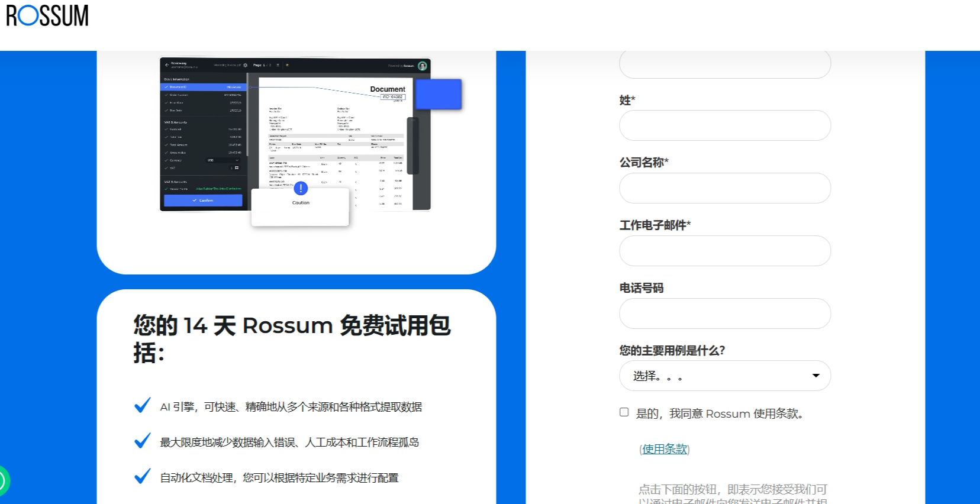The width and height of the screenshot is (980, 504).
Task: Focus the 姓 input field
Action: click(725, 125)
